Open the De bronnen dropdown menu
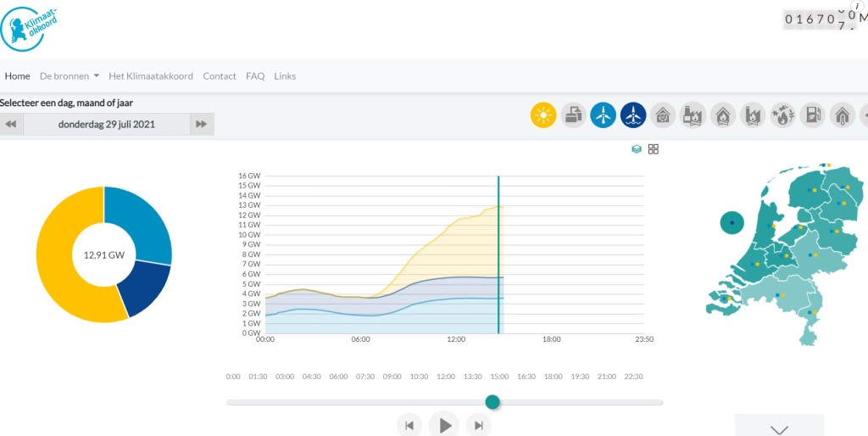This screenshot has width=868, height=436. 70,75
